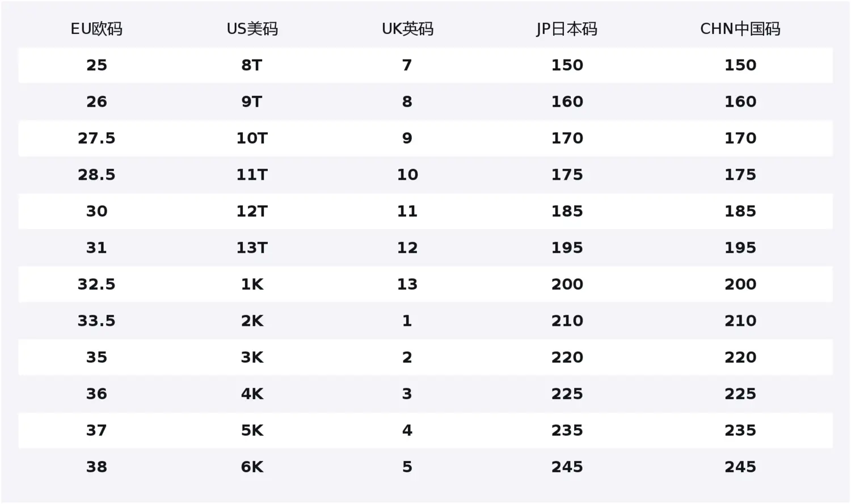
Task: Select US size 6K cell
Action: (252, 467)
